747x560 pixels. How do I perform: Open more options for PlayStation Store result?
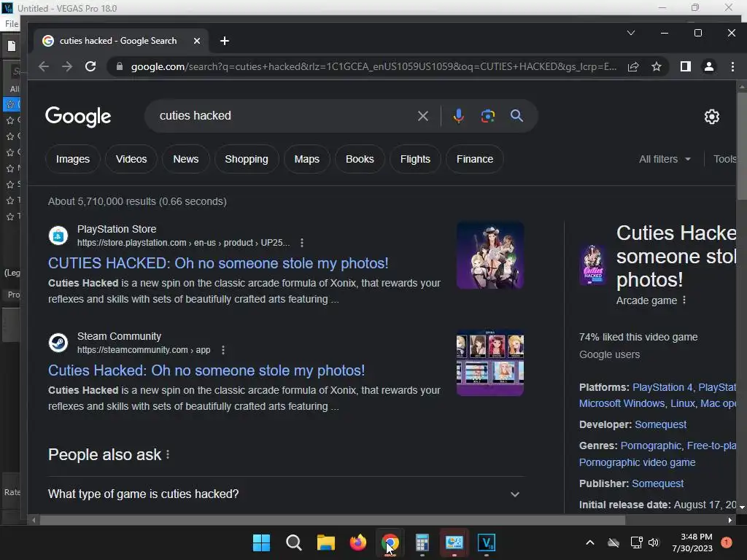(x=301, y=243)
